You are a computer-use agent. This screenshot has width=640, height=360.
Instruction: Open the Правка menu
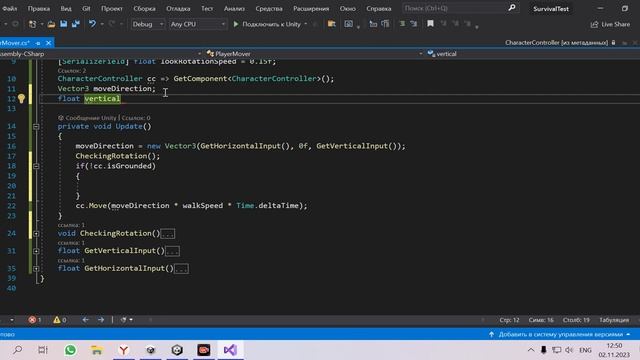pyautogui.click(x=39, y=8)
